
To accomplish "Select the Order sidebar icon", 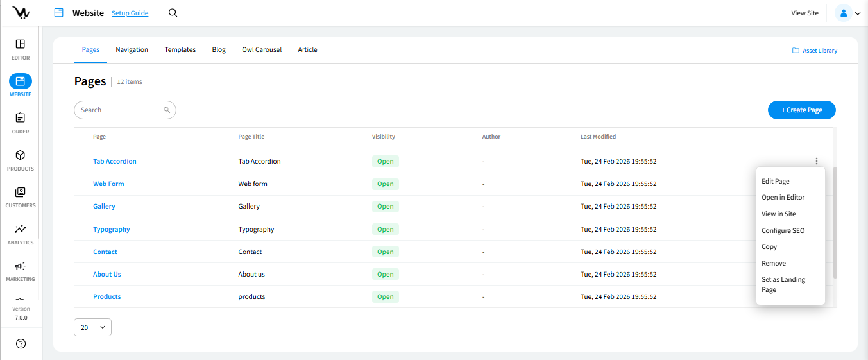I will [x=20, y=119].
